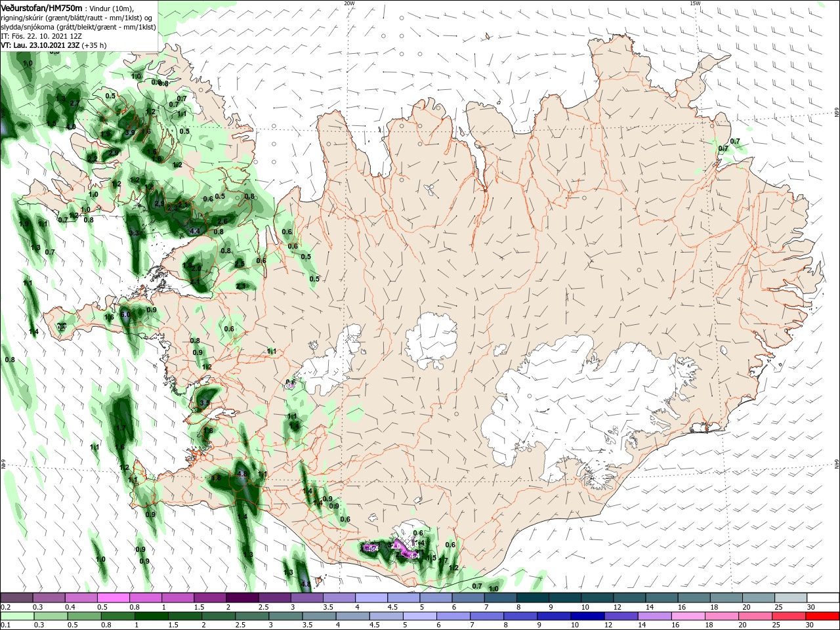The height and width of the screenshot is (630, 840).
Task: Select the '20W' longitude label at top
Action: [x=349, y=3]
